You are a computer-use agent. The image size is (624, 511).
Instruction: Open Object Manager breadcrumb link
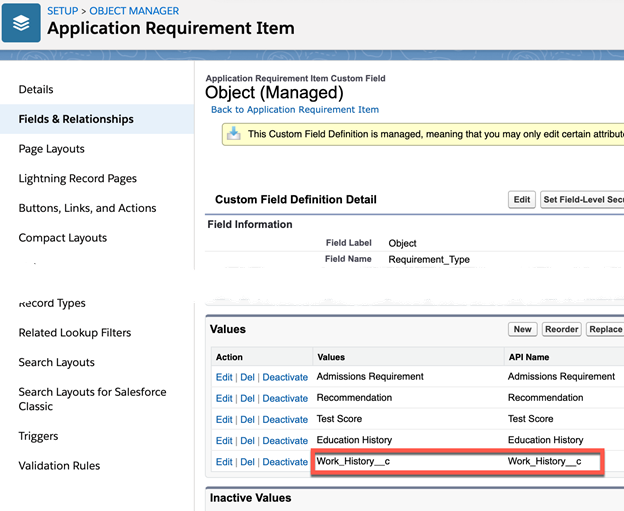pyautogui.click(x=135, y=11)
